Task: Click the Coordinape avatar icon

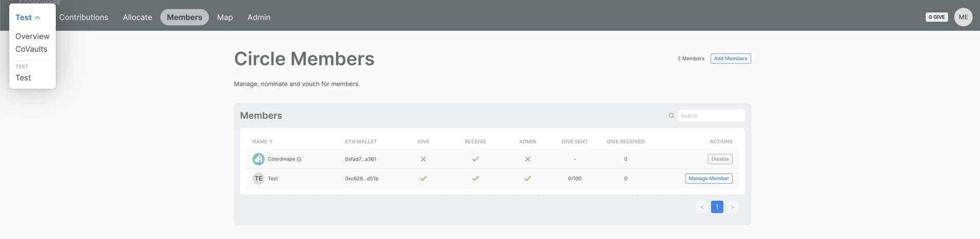Action: tap(258, 159)
